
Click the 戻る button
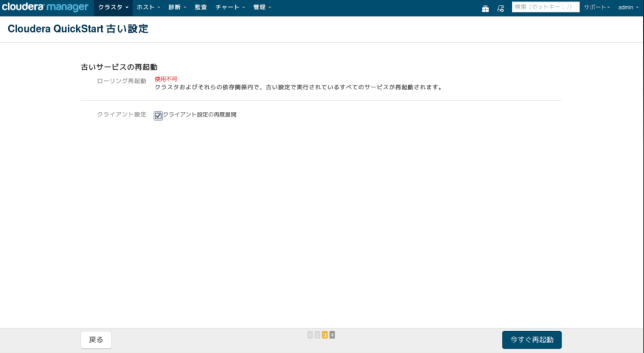pyautogui.click(x=96, y=340)
